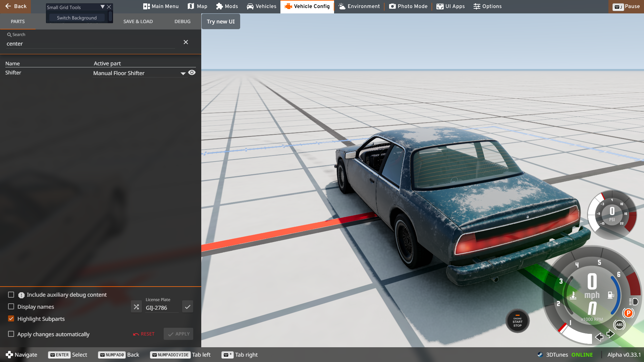Click the asterisk Tab right key hint

[x=239, y=355]
